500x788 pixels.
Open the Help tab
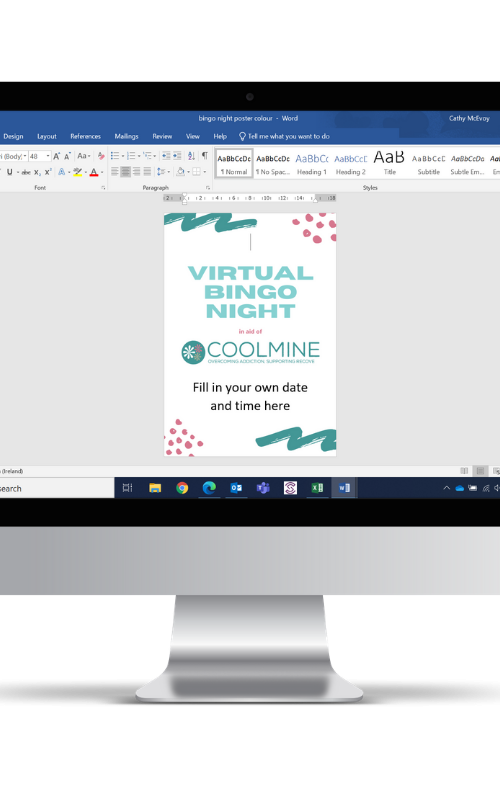[220, 136]
